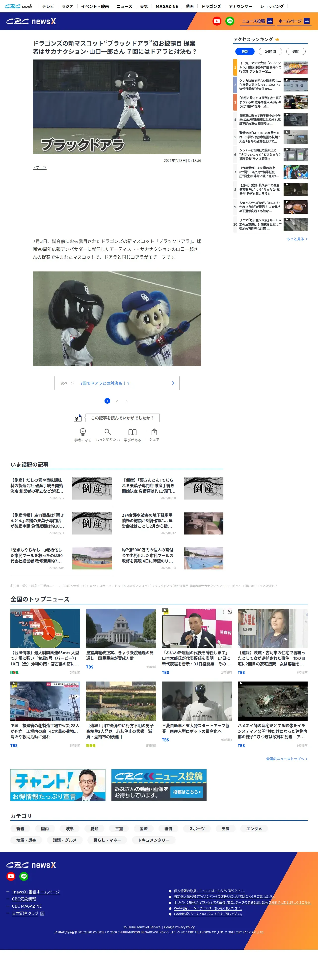Click the ニュース投稿 header button

click(257, 21)
